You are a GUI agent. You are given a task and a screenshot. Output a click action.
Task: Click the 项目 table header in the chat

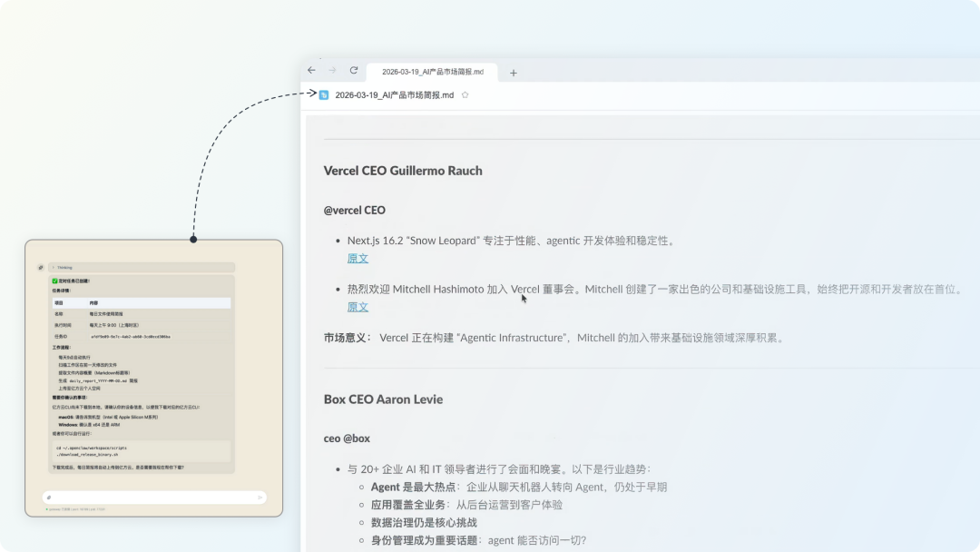(x=59, y=303)
